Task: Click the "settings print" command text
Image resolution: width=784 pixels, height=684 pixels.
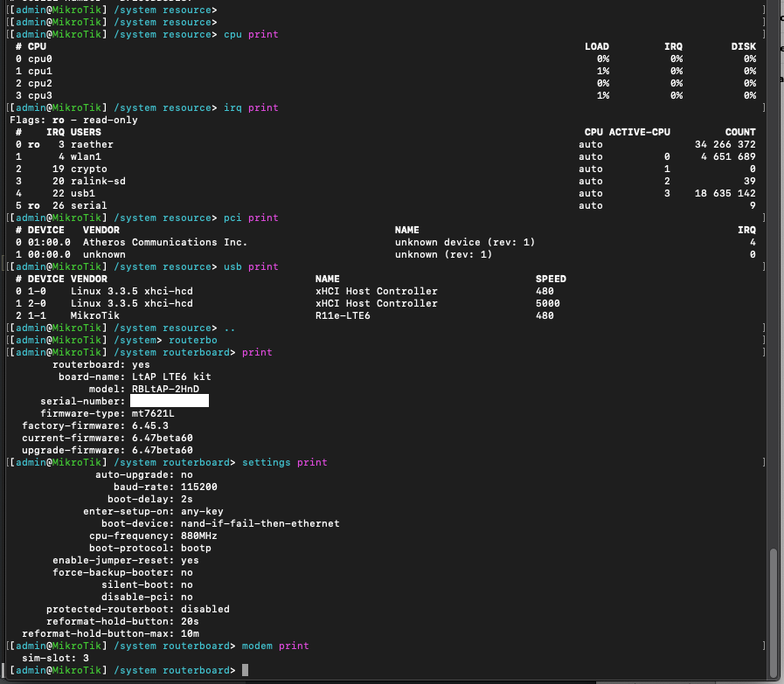Action: 285,463
